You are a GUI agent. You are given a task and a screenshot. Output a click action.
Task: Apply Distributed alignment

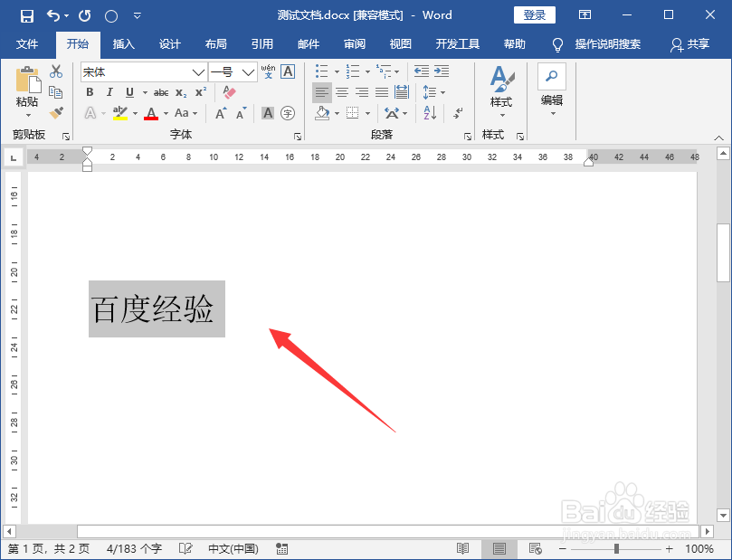coord(402,92)
